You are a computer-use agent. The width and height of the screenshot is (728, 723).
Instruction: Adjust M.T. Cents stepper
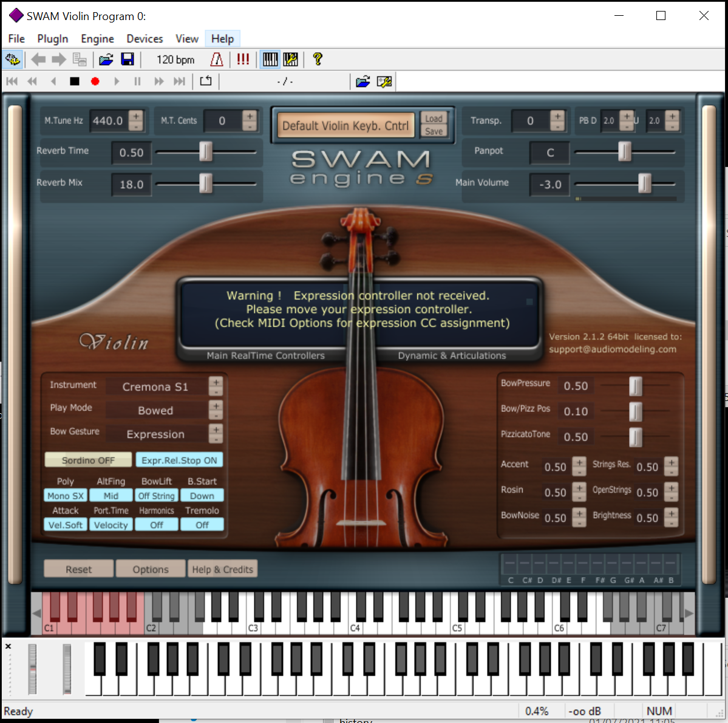(x=250, y=121)
